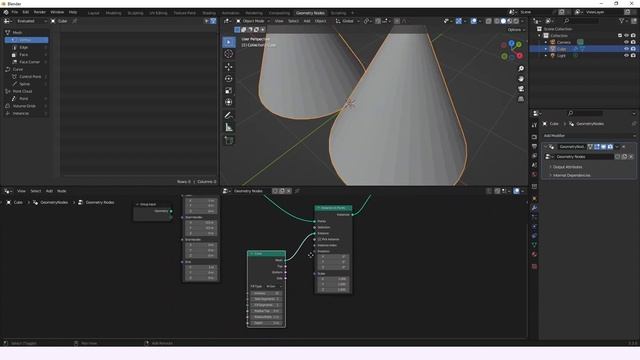Open the Tool properties tab
Image resolution: width=640 pixels, height=360 pixels.
(534, 125)
